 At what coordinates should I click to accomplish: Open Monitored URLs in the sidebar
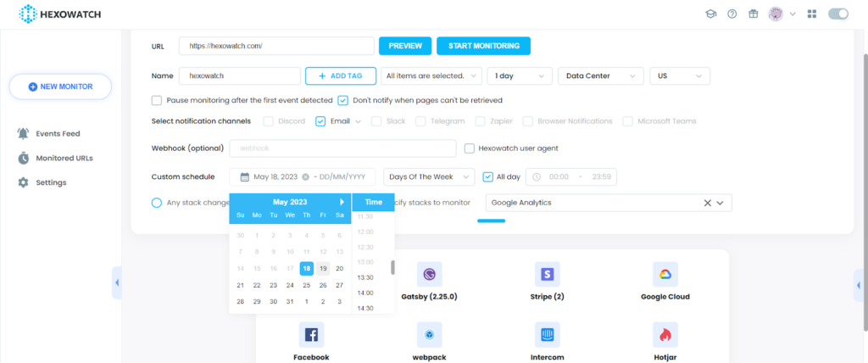point(64,158)
